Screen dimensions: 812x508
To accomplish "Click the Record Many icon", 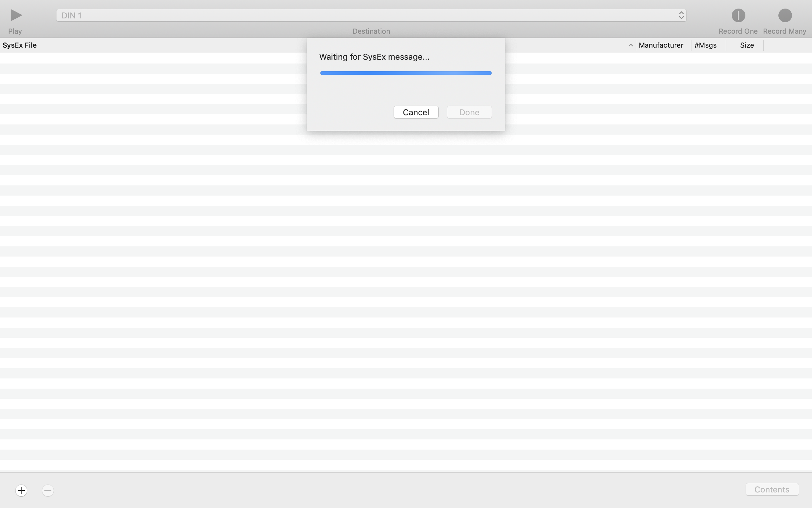I will point(785,16).
